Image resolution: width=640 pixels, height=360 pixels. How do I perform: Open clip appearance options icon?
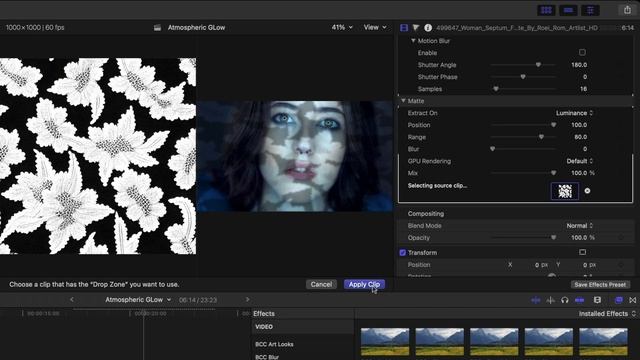point(598,300)
